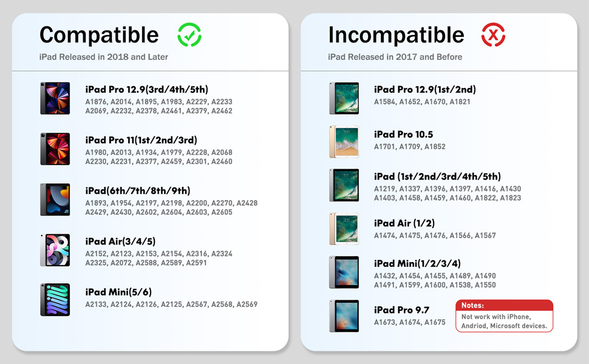Choose the iPad Mini (1/2/3/4) image
589x364 pixels.
344,272
